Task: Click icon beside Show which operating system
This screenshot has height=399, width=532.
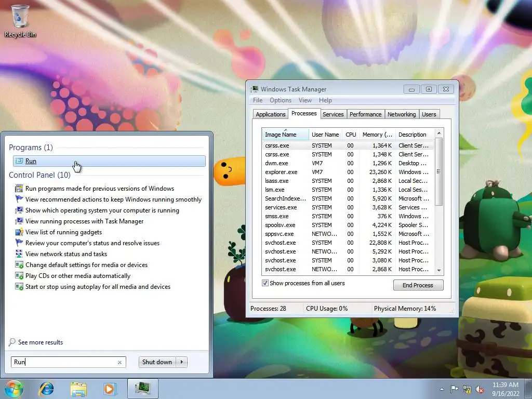Action: pyautogui.click(x=19, y=210)
